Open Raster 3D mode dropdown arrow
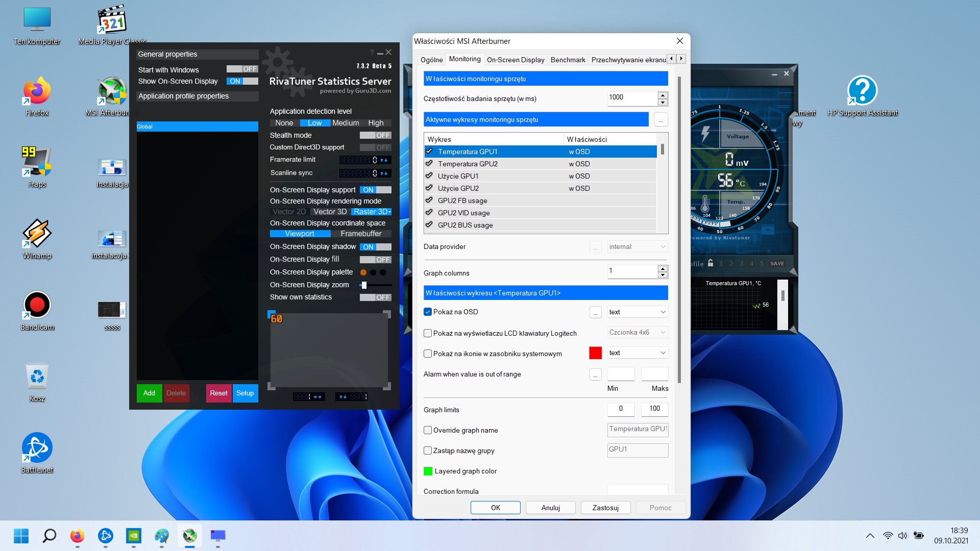980x551 pixels. click(x=390, y=212)
